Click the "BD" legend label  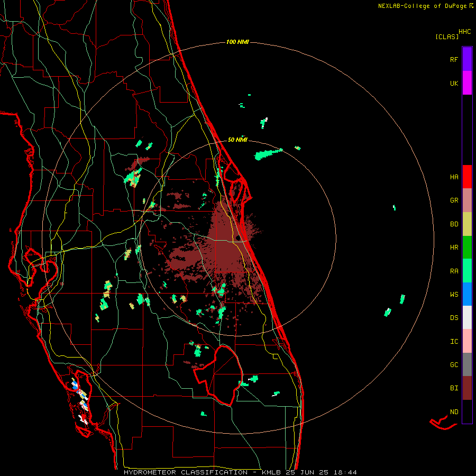[x=454, y=224]
